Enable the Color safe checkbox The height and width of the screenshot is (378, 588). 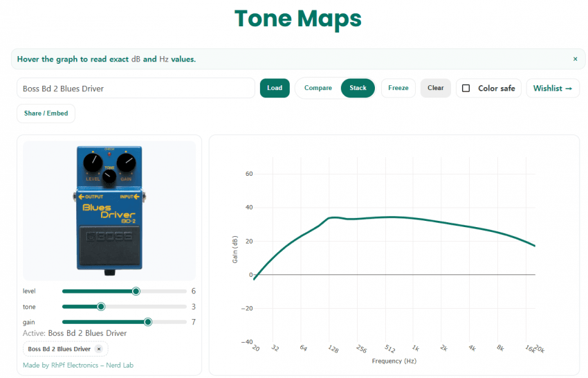[x=466, y=89]
